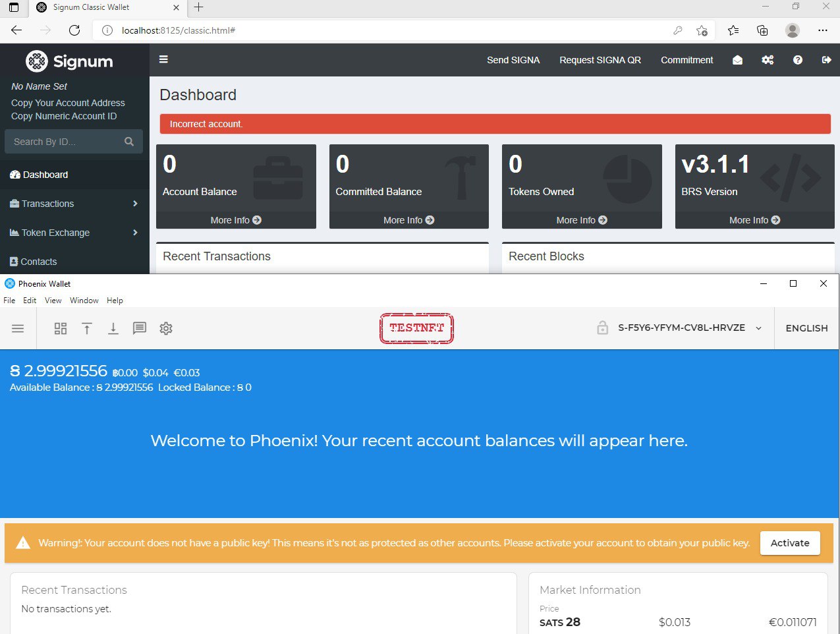Click the browser back arrow
The width and height of the screenshot is (840, 634).
pos(16,30)
